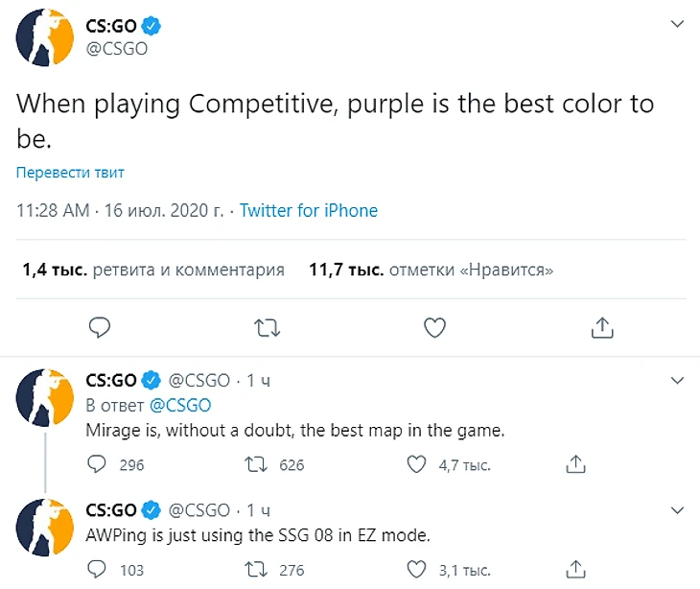Open the Twitter for iPhone source link
The image size is (700, 589).
309,211
